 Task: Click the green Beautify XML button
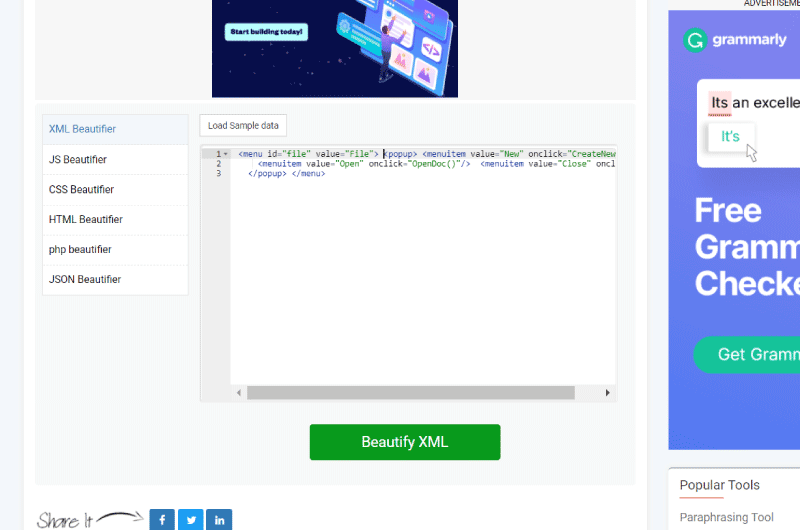pyautogui.click(x=405, y=442)
